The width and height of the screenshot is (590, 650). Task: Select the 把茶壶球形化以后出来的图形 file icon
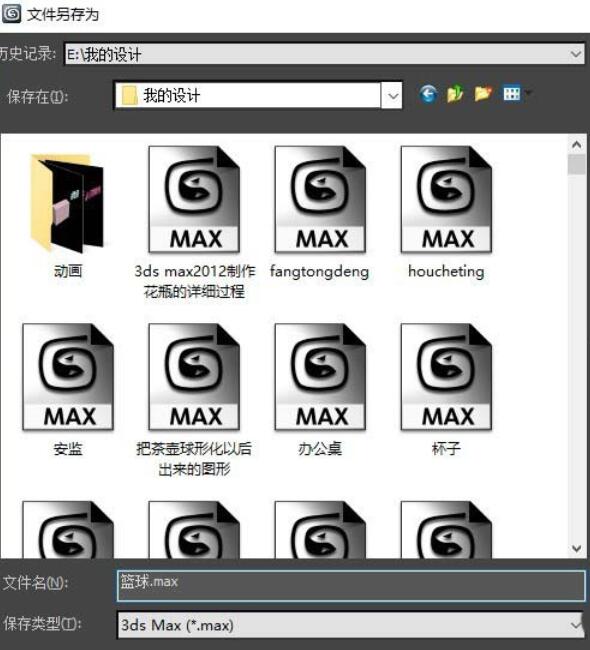click(194, 377)
